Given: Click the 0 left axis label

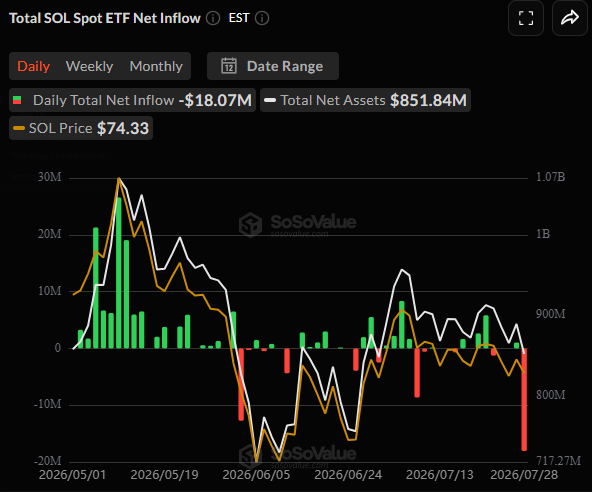Looking at the screenshot, I should [58, 348].
